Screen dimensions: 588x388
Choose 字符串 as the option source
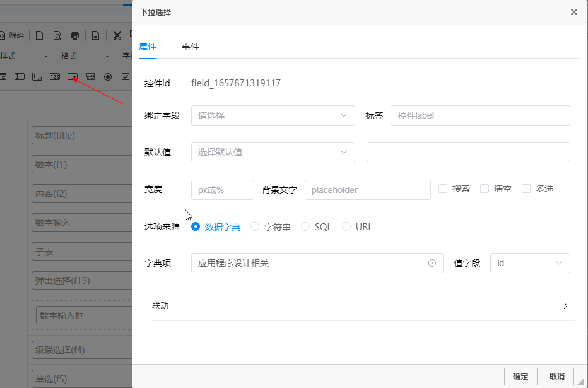255,227
